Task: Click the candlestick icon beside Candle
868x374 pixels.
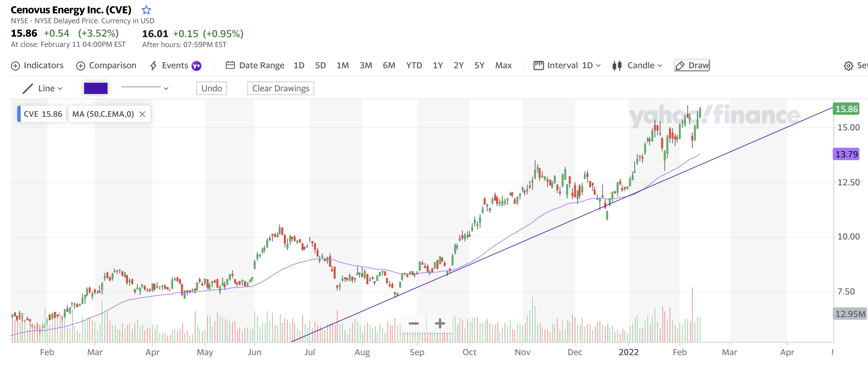Action: [x=617, y=65]
